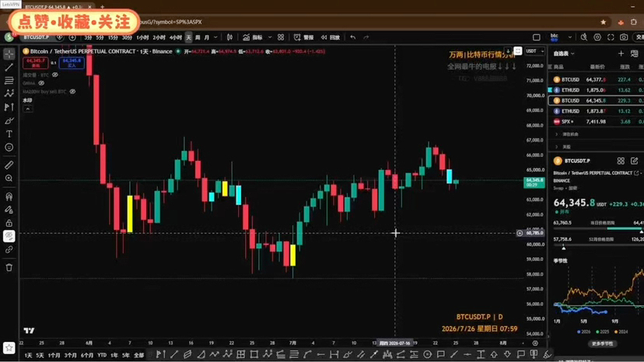Open the forecasting and measurement tools group
This screenshot has width=644, height=362.
click(9, 107)
